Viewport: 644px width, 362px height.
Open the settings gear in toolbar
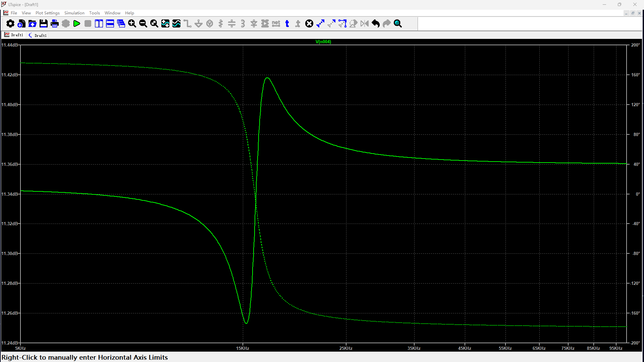[10, 23]
